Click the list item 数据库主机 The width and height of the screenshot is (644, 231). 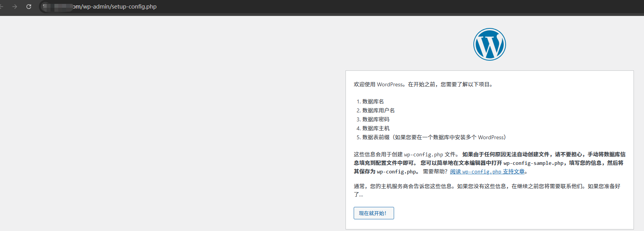pyautogui.click(x=376, y=128)
